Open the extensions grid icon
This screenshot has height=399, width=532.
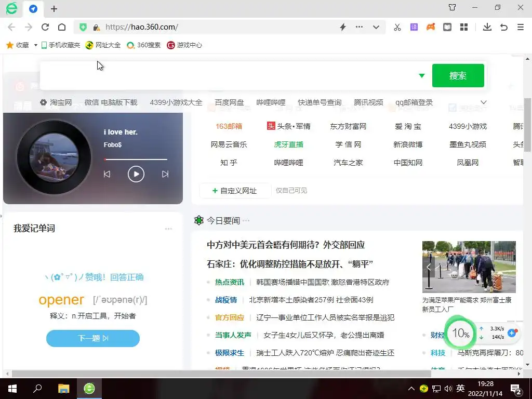(x=464, y=27)
